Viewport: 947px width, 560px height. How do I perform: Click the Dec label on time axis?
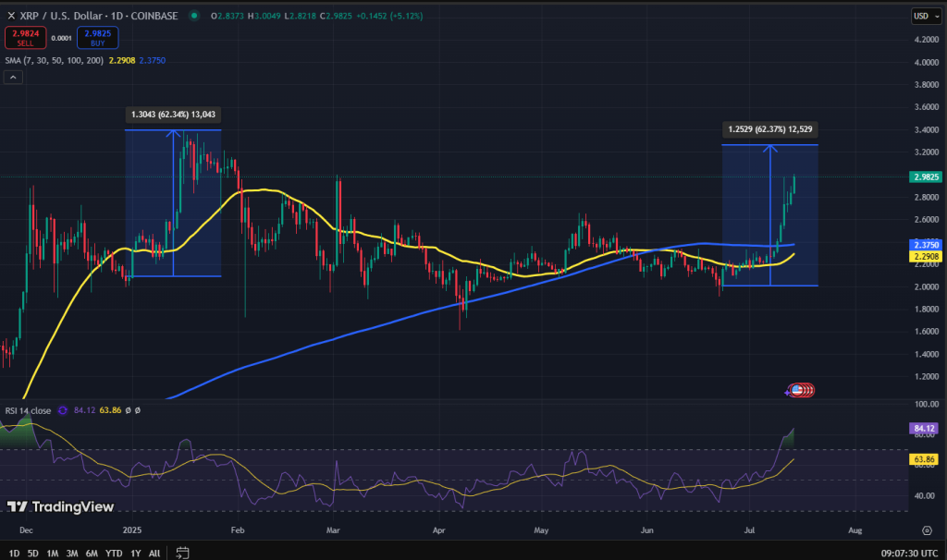pyautogui.click(x=26, y=530)
